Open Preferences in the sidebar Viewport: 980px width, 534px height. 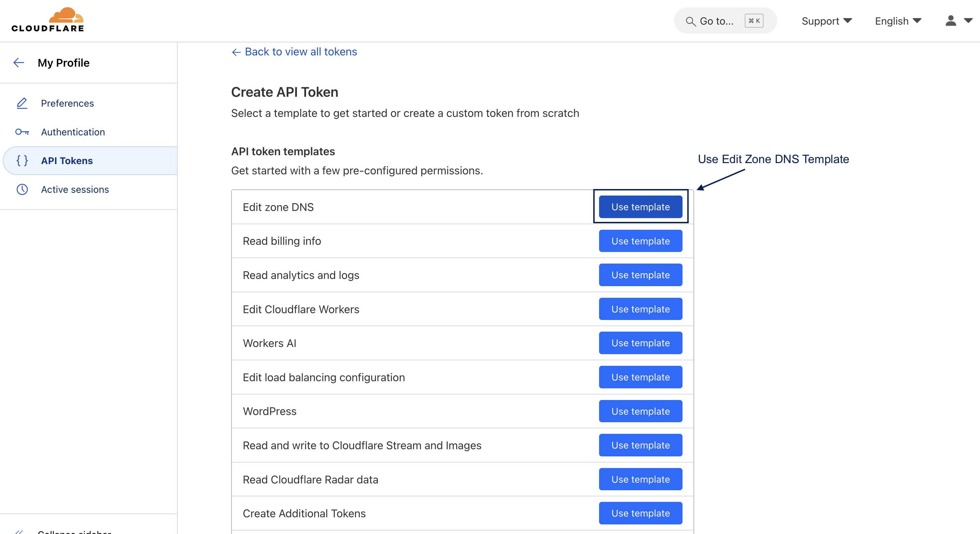point(67,104)
